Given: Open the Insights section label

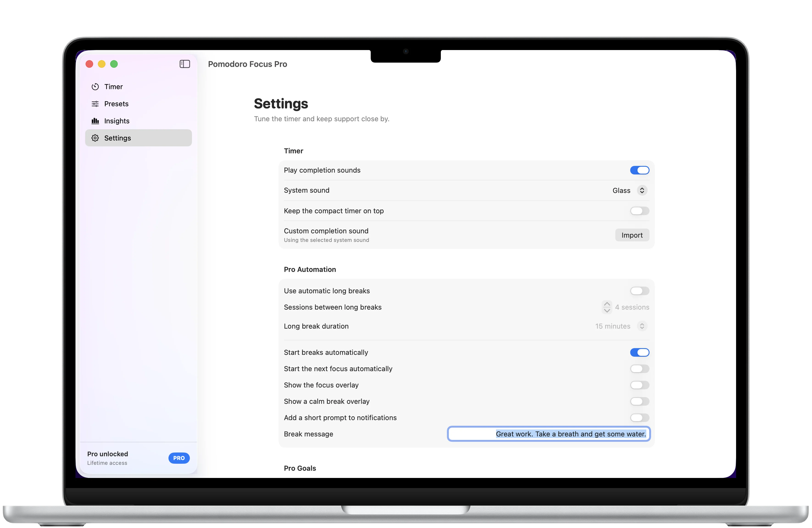Looking at the screenshot, I should point(117,121).
